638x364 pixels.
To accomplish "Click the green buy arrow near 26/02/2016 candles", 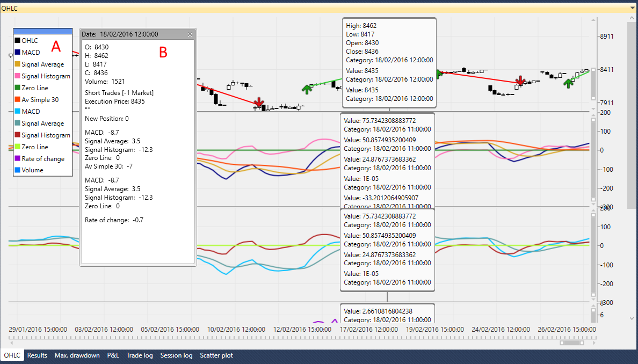I will tap(568, 83).
